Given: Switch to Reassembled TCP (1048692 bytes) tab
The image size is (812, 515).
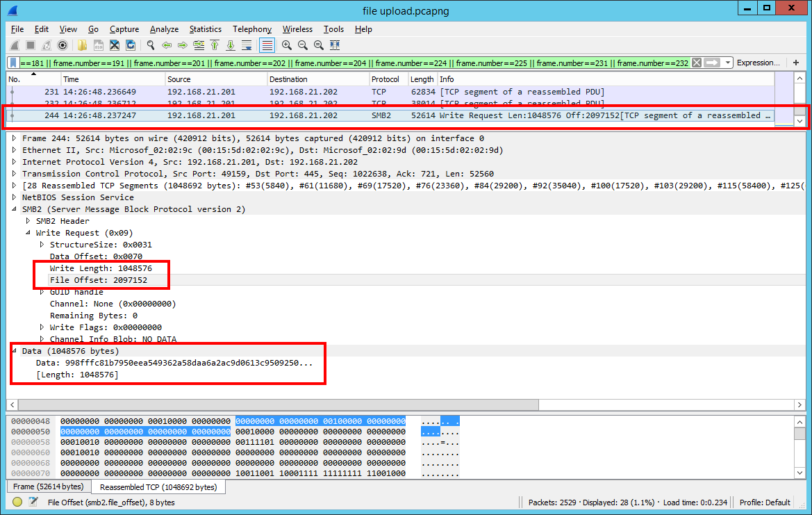Looking at the screenshot, I should tap(158, 487).
